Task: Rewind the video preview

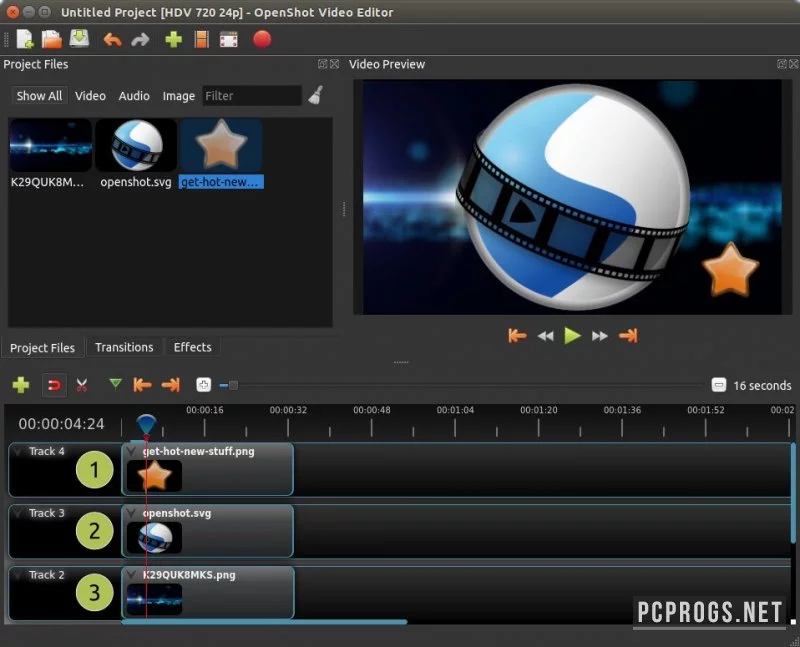Action: pos(545,336)
